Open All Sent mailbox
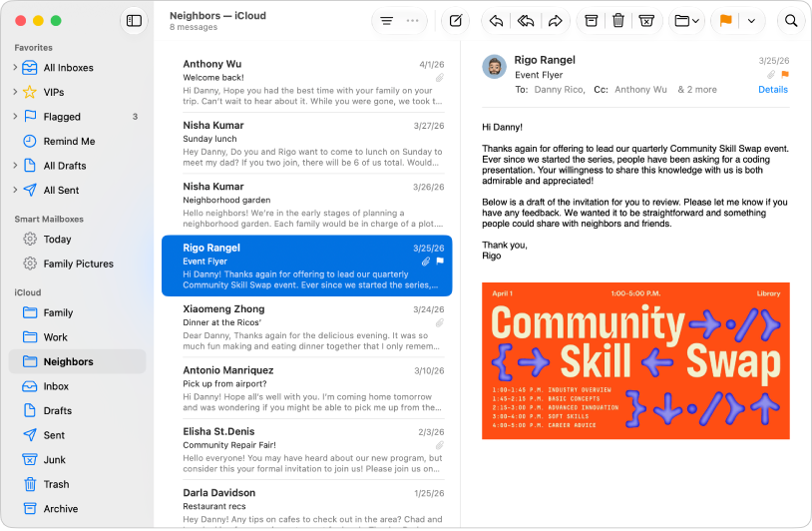Screen dimensions: 812x531 point(78,190)
